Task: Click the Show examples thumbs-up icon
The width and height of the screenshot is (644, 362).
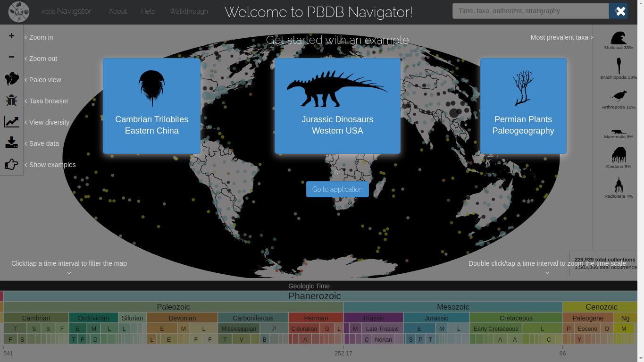Action: [11, 164]
